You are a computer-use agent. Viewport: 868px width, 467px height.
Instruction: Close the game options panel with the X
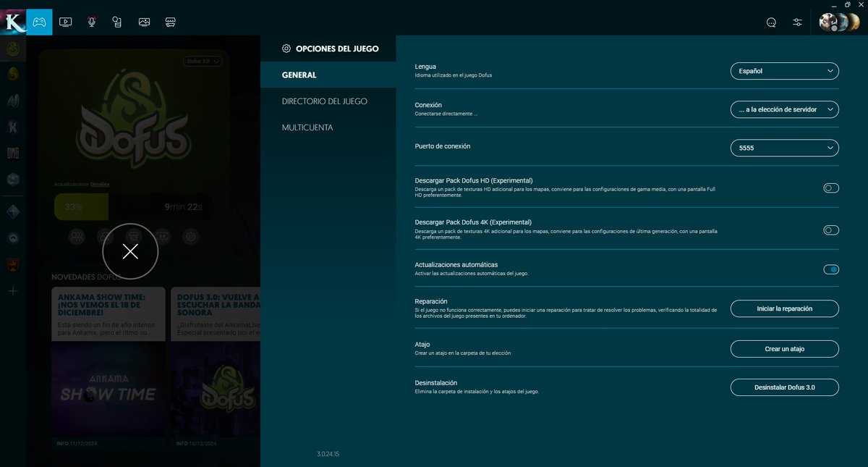pos(130,251)
